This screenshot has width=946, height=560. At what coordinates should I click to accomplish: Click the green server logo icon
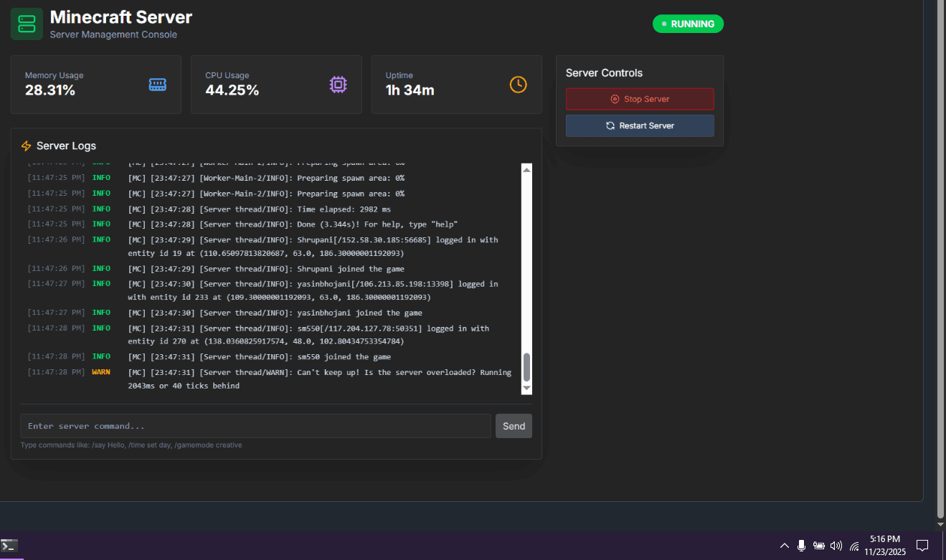click(27, 24)
